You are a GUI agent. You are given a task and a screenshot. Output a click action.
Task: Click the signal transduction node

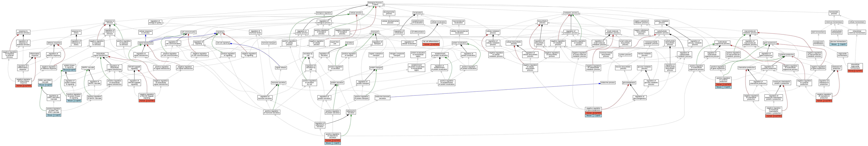coord(146,43)
